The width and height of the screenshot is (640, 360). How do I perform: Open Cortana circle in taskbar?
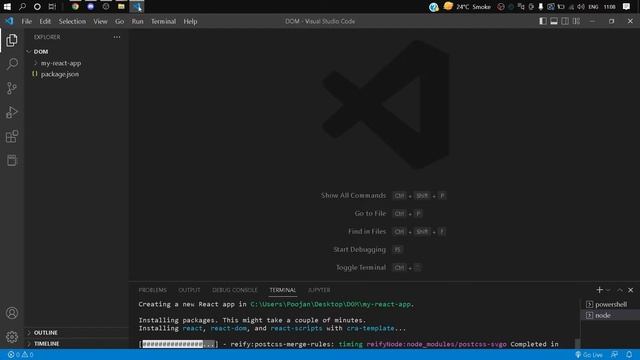click(x=37, y=7)
